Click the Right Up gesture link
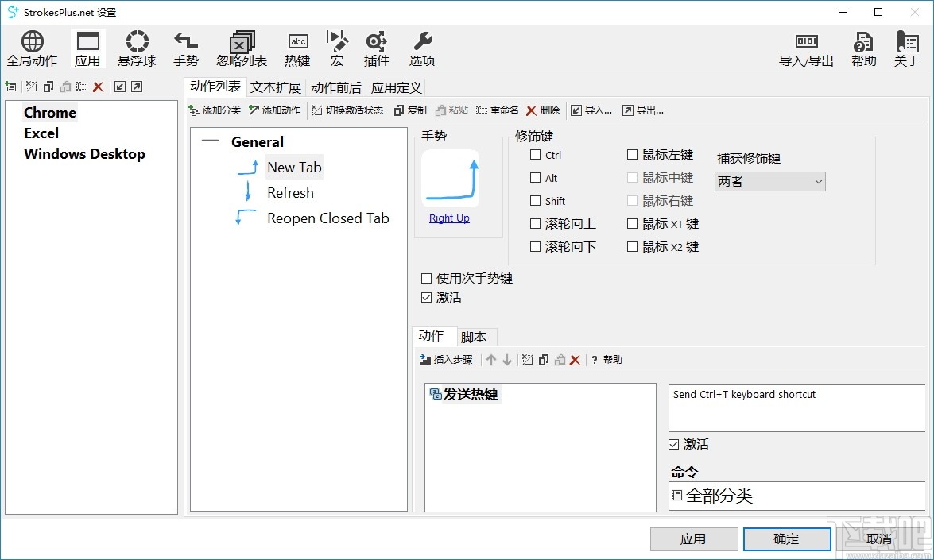The image size is (934, 560). pyautogui.click(x=449, y=218)
